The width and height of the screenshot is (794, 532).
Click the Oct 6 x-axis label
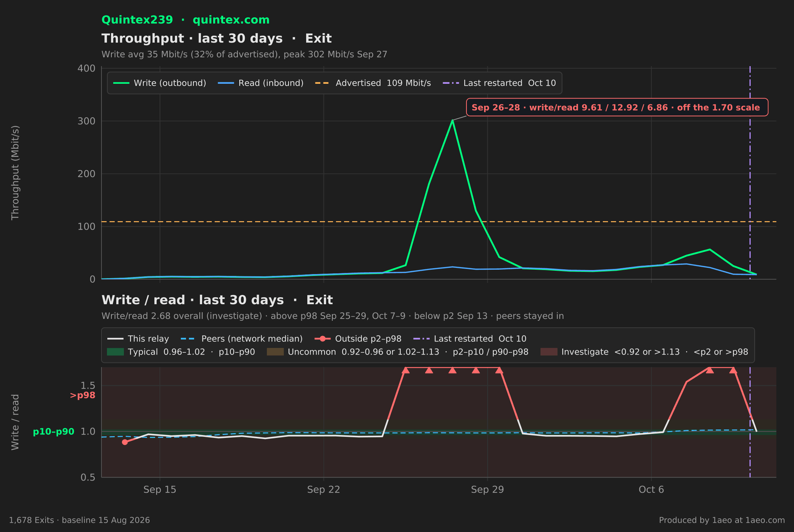651,490
